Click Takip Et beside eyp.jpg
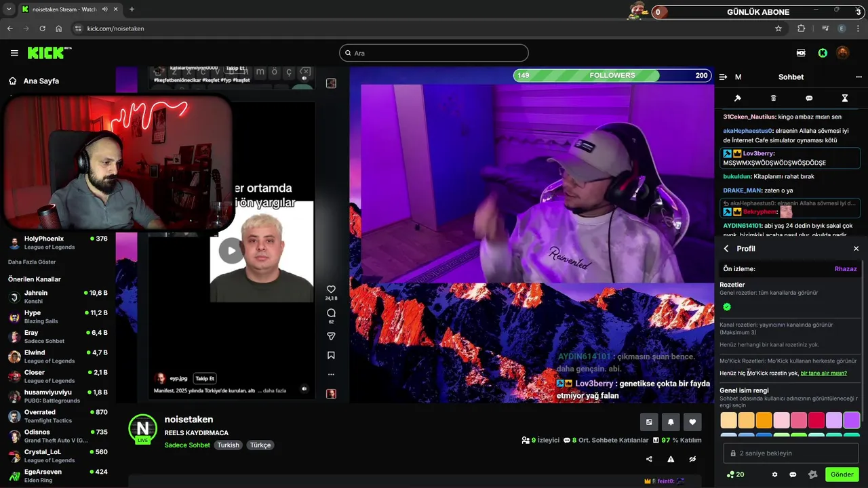The width and height of the screenshot is (868, 488). pyautogui.click(x=205, y=378)
